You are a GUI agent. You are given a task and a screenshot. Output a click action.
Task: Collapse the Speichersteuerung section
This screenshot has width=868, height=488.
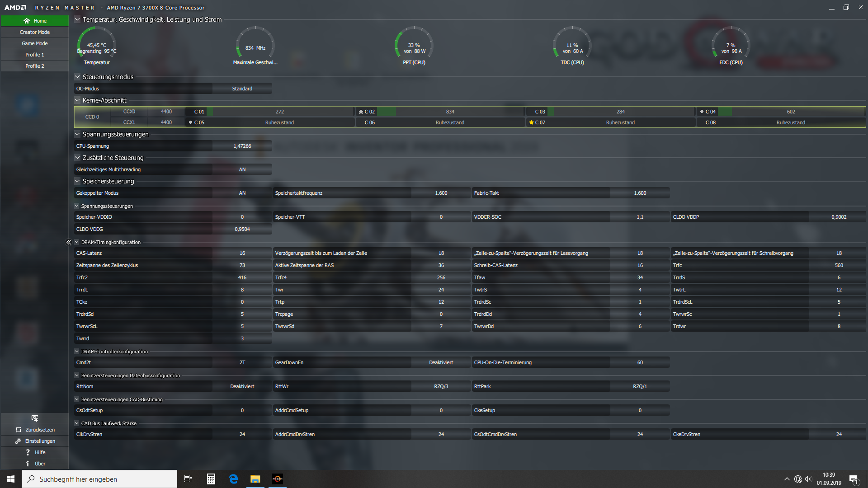click(x=77, y=181)
